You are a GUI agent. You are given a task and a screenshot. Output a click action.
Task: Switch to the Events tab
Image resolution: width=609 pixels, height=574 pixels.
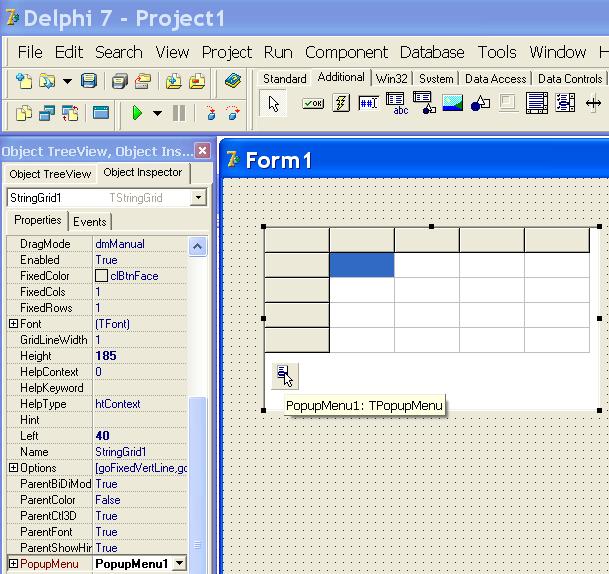tap(90, 221)
